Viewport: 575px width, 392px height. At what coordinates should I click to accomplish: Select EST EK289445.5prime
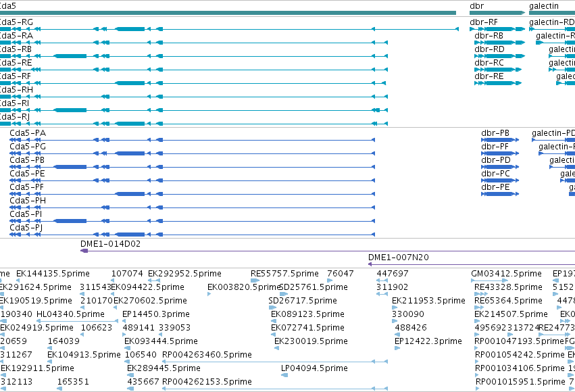pos(164,368)
